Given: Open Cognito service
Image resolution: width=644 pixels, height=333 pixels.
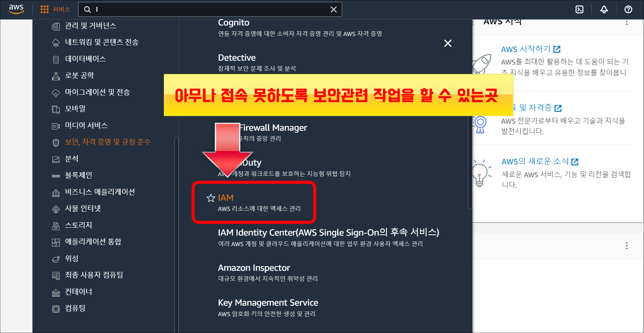Looking at the screenshot, I should tap(233, 23).
